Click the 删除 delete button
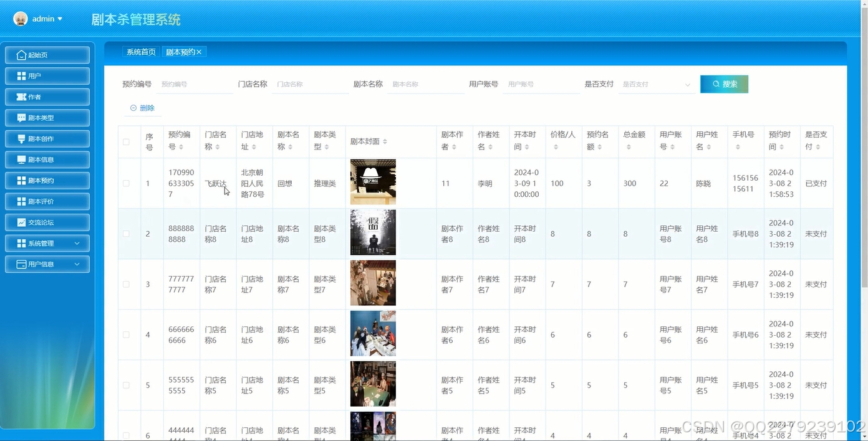868x441 pixels. coord(142,107)
